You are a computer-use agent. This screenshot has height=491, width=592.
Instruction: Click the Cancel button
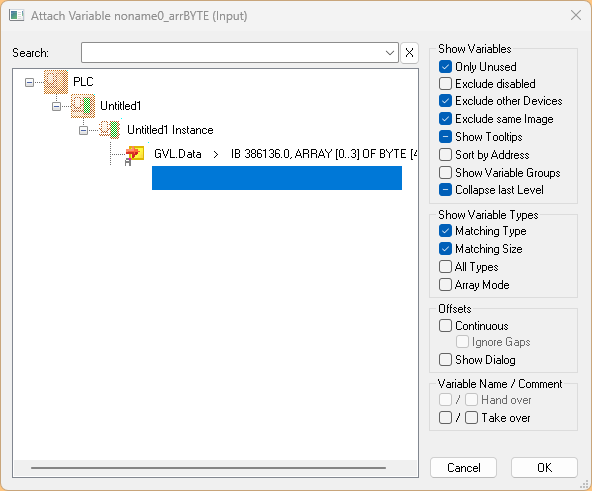(x=463, y=468)
